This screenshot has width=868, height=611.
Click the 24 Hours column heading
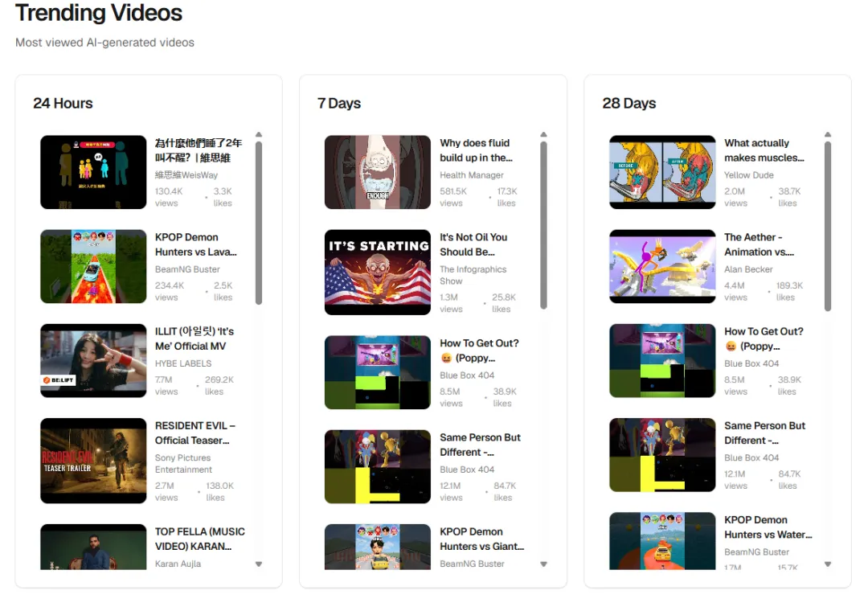click(x=63, y=104)
